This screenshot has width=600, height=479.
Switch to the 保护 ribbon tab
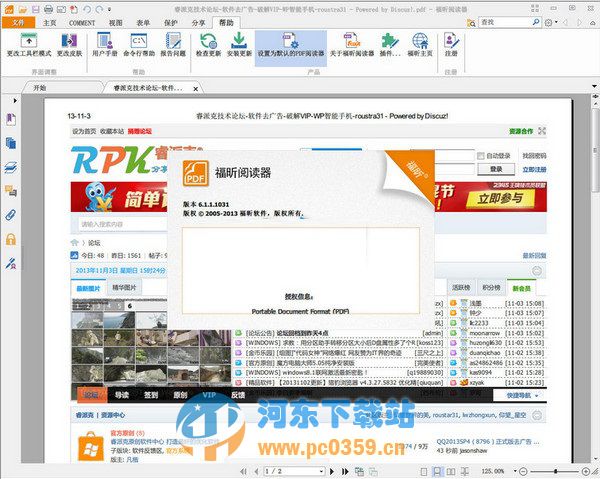point(170,23)
